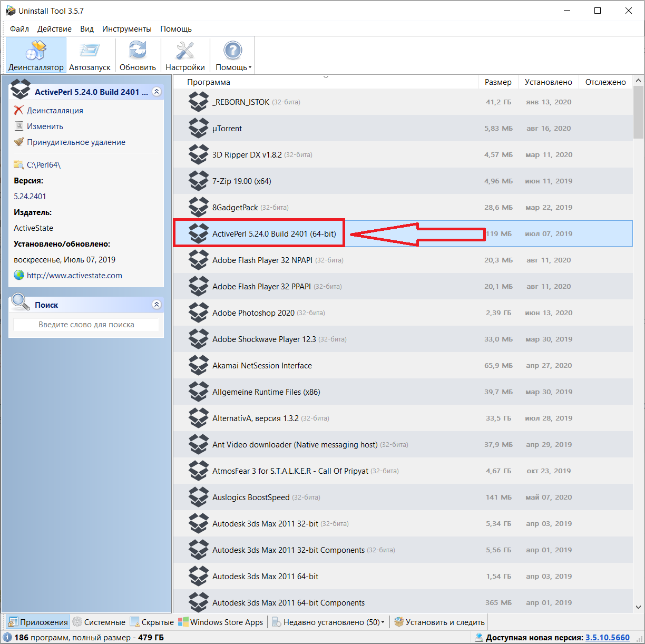Select the Autodesk 3ds Max 2011 32-bit Components icon
This screenshot has width=645, height=644.
point(199,550)
